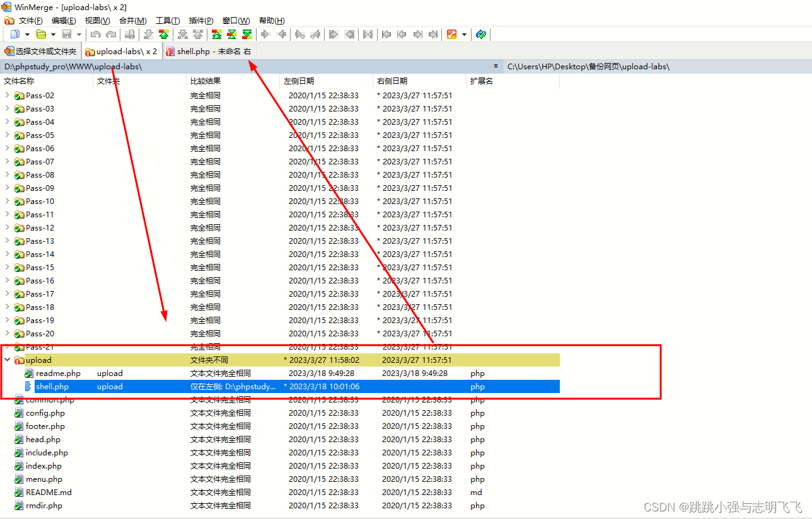Expand the Pass-20 folder node

[x=8, y=333]
